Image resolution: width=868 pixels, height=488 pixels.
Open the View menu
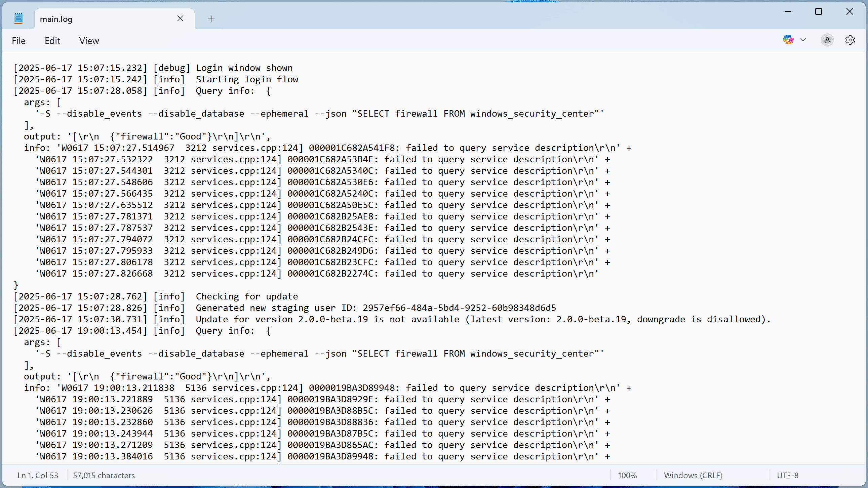click(x=89, y=41)
